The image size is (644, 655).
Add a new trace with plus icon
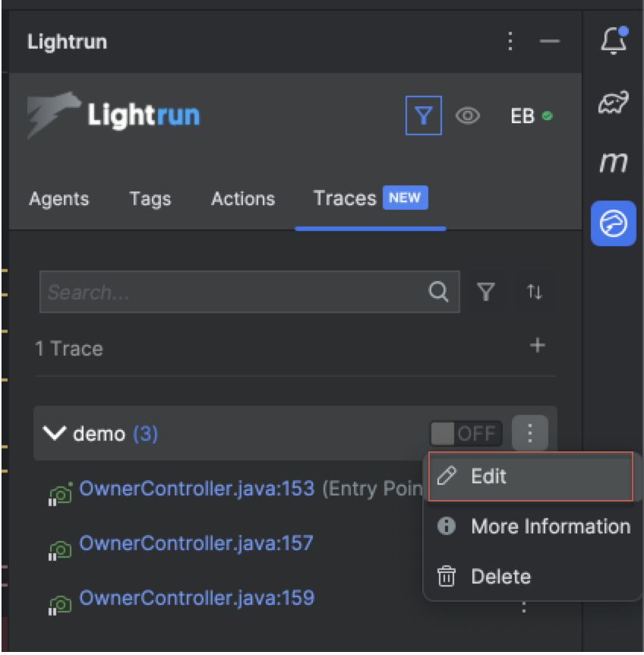click(x=538, y=346)
